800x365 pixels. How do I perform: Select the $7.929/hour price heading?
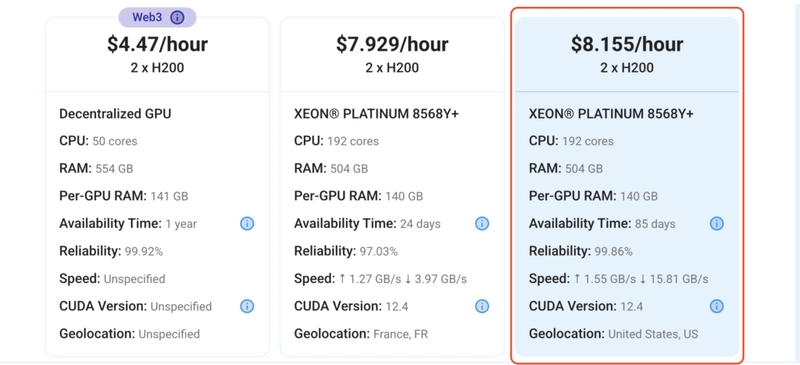click(x=392, y=44)
